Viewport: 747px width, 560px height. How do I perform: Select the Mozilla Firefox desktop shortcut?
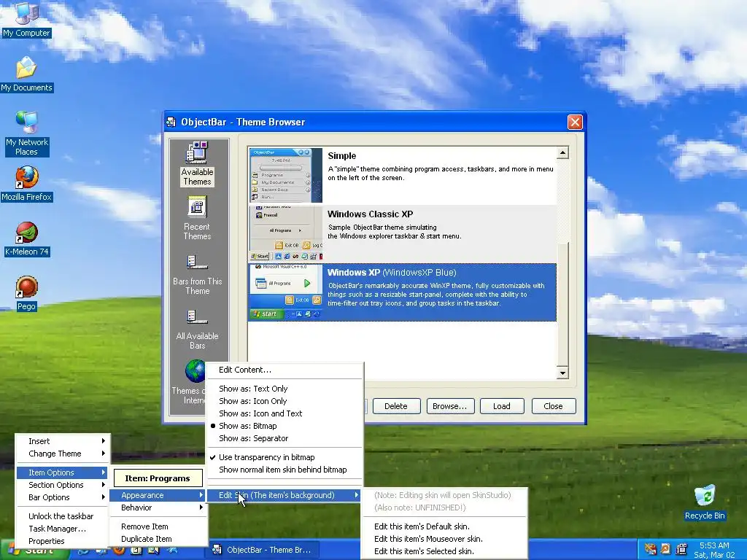[26, 184]
